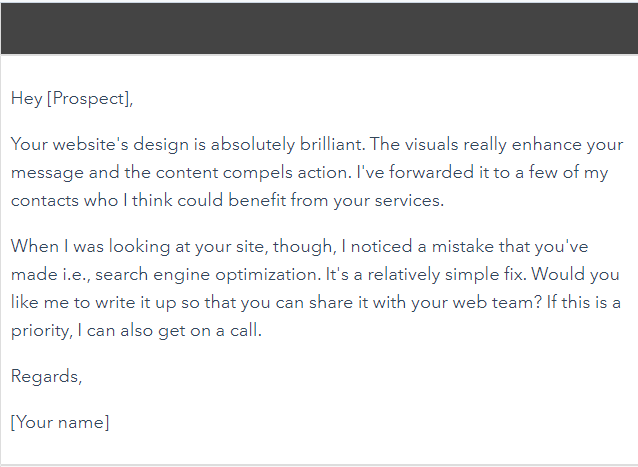Viewport: 638px width, 467px height.
Task: Click the words 'When I was looking'
Action: (x=90, y=247)
